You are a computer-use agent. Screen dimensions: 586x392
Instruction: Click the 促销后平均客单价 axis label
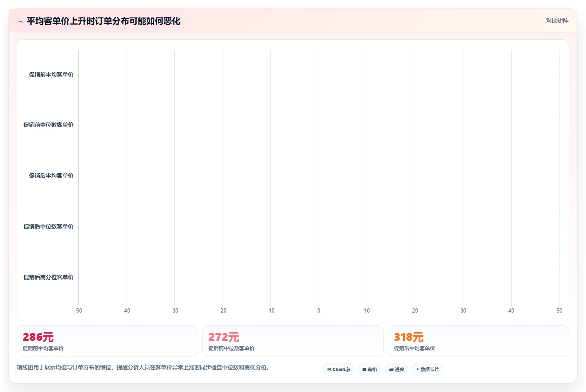[x=51, y=176]
